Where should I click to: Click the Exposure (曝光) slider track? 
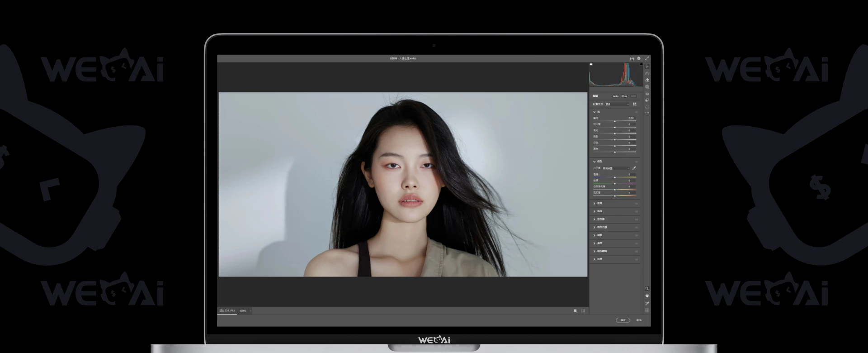pyautogui.click(x=615, y=121)
